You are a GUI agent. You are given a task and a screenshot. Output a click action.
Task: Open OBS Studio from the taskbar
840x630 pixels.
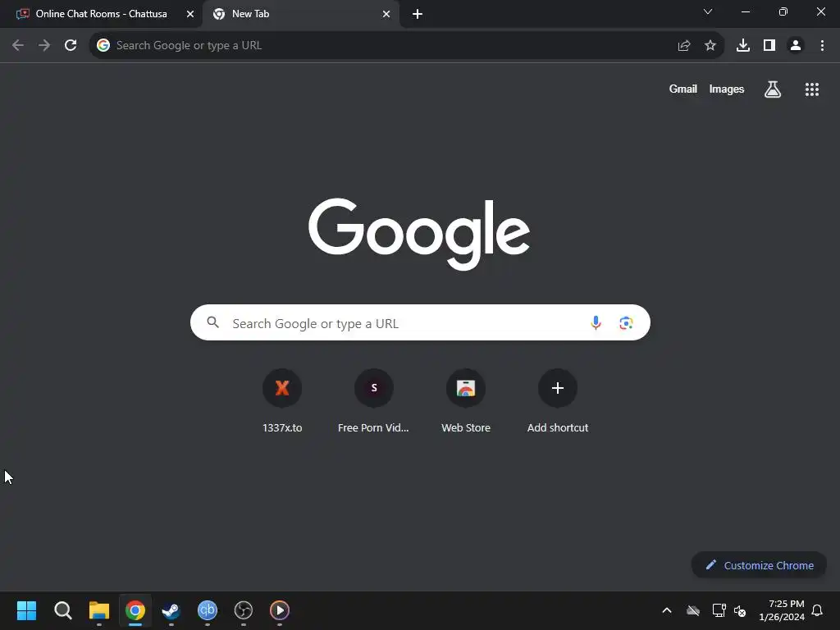243,610
